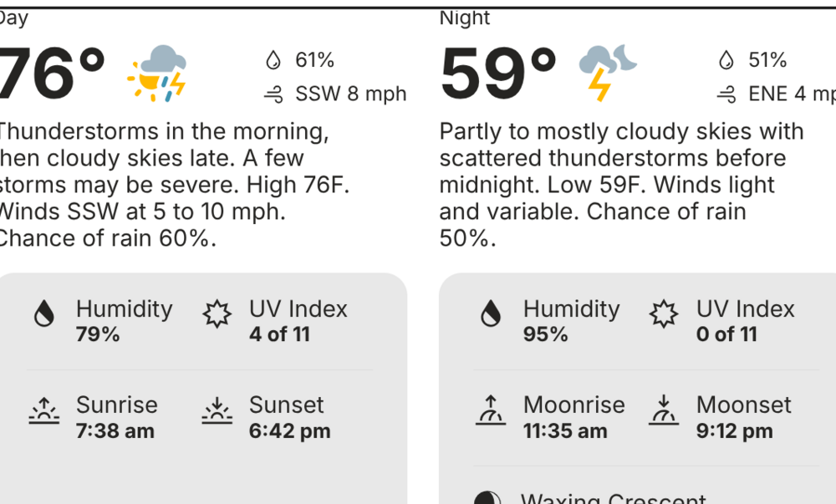This screenshot has width=836, height=504.
Task: Click the nighttime thunderstorm moon icon
Action: coord(607,72)
